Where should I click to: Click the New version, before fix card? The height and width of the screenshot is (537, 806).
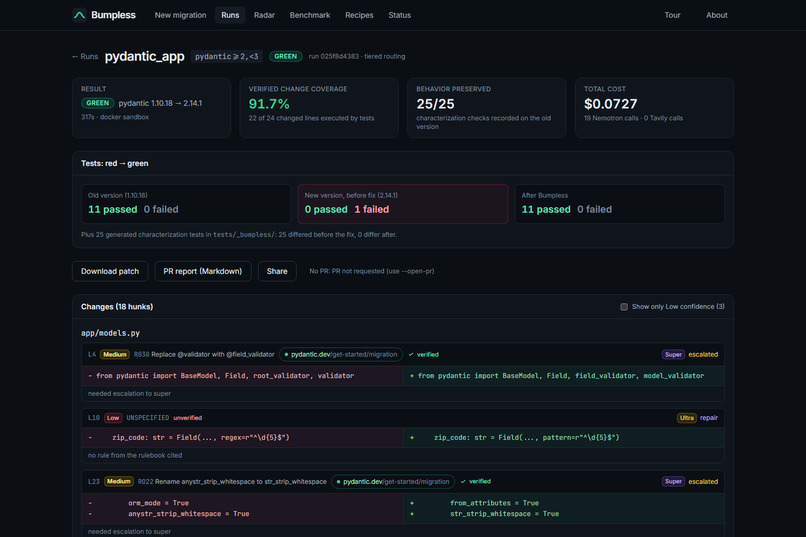pyautogui.click(x=403, y=204)
